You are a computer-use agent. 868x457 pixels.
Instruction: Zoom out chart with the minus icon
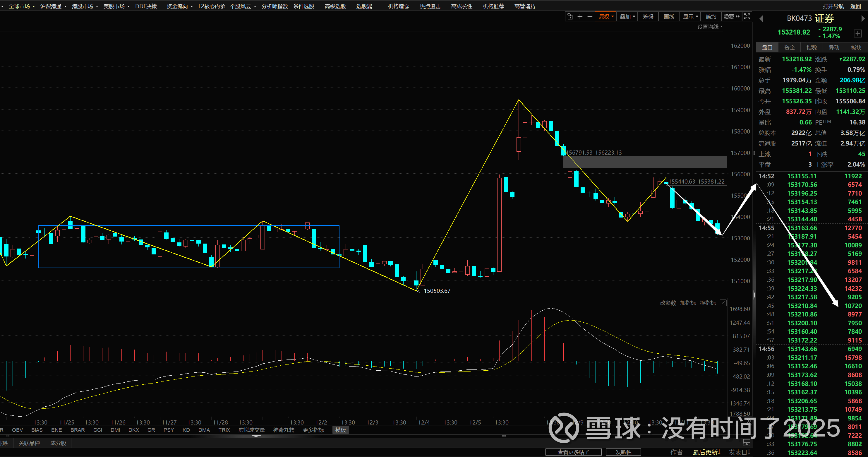(590, 16)
